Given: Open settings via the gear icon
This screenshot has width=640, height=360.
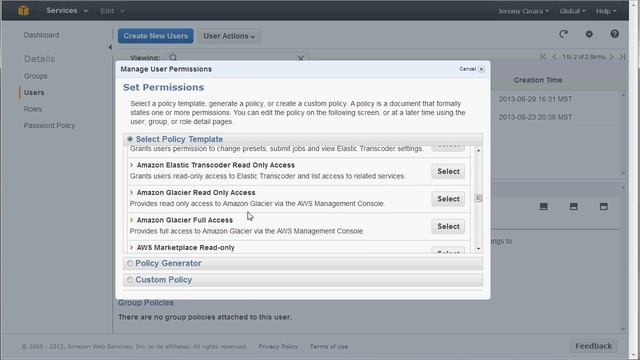Looking at the screenshot, I should point(589,34).
